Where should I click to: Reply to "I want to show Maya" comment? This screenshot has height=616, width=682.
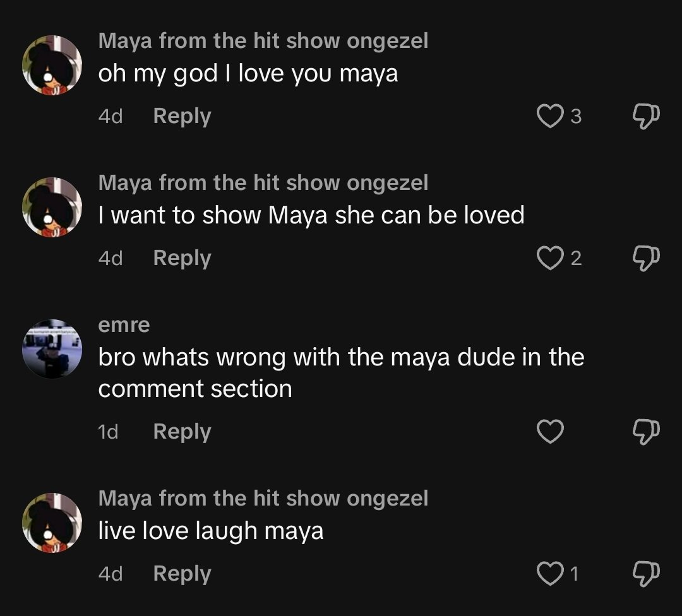point(182,258)
